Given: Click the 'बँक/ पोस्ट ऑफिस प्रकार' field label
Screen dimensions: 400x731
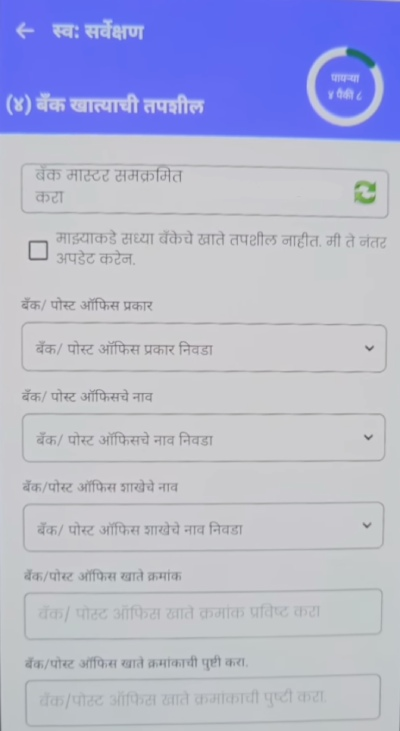Looking at the screenshot, I should point(88,306).
